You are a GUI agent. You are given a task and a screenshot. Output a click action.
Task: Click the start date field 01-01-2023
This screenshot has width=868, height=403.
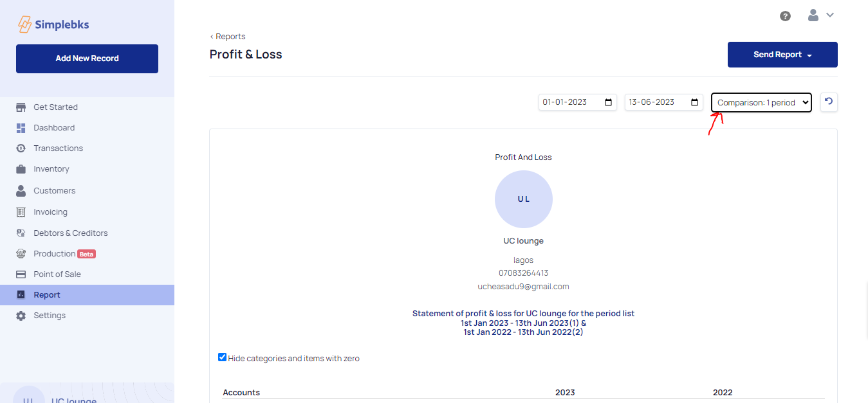pos(578,102)
